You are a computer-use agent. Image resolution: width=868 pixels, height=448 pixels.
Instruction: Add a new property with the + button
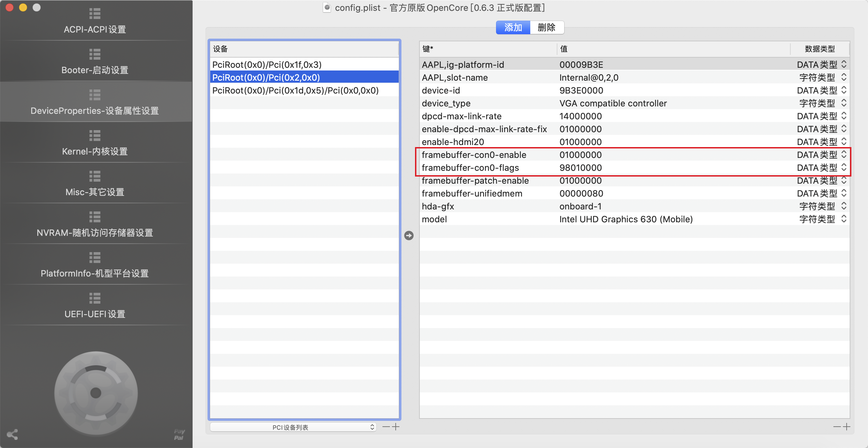[x=847, y=427]
